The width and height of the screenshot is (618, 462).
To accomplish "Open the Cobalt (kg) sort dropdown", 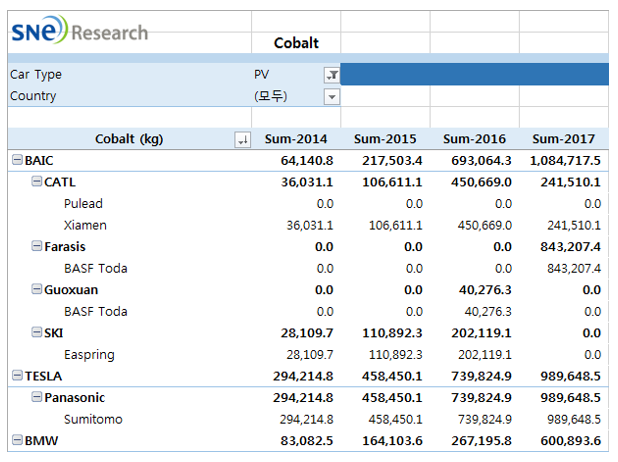I will tap(243, 140).
